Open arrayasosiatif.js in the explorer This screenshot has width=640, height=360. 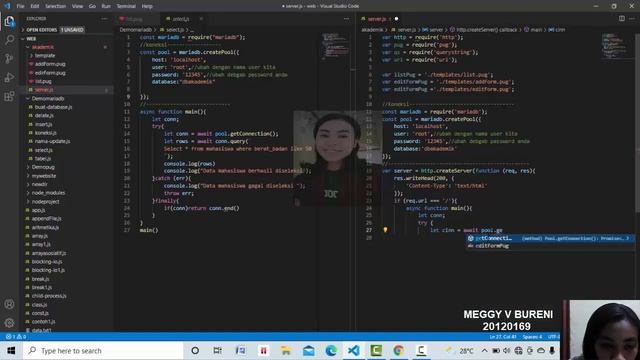[x=49, y=253]
